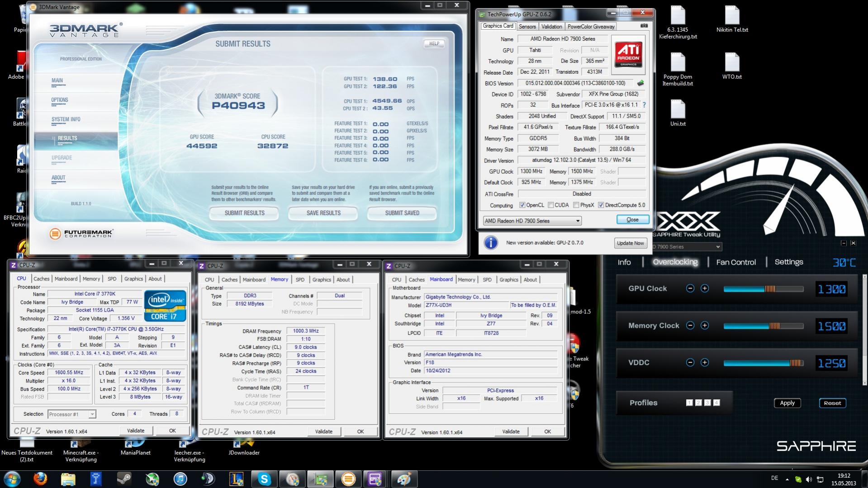
Task: Open JDownloader desktop shortcut
Action: click(x=244, y=447)
